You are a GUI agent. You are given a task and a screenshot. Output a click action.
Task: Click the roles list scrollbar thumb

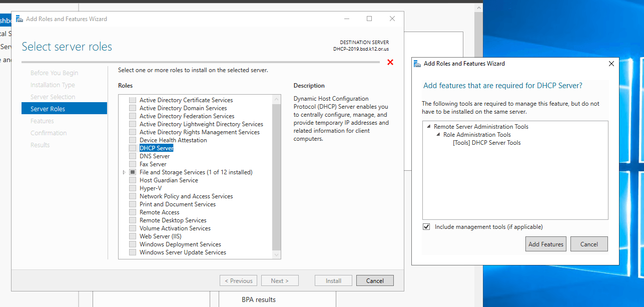coord(277,177)
